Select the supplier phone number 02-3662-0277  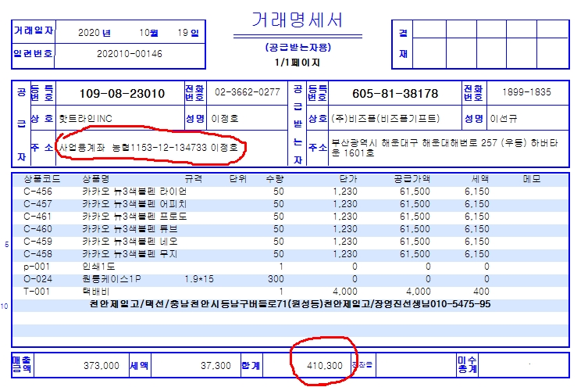[246, 92]
